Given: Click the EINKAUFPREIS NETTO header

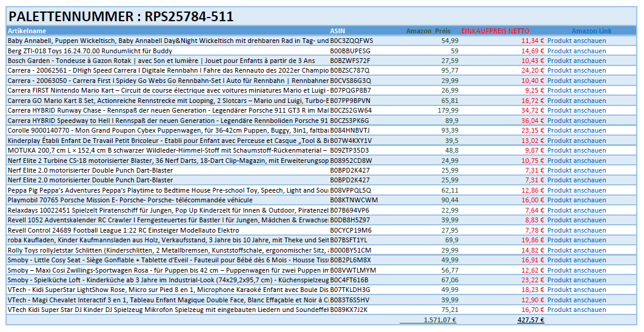Looking at the screenshot, I should pyautogui.click(x=495, y=31).
